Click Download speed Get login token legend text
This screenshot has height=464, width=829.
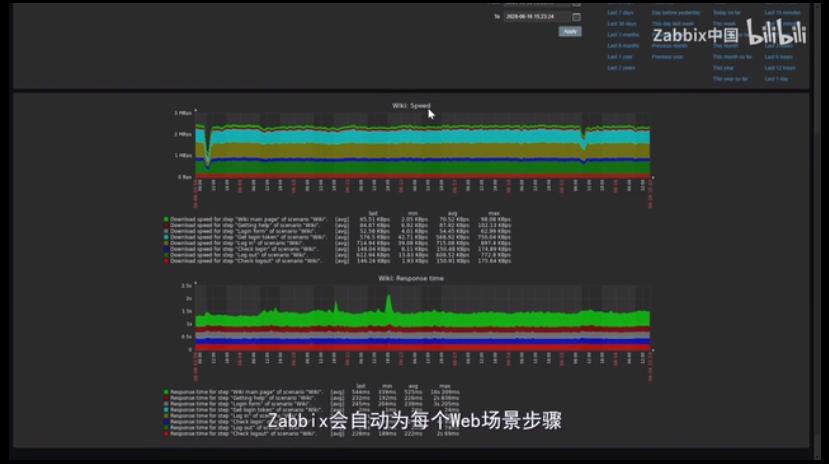248,237
